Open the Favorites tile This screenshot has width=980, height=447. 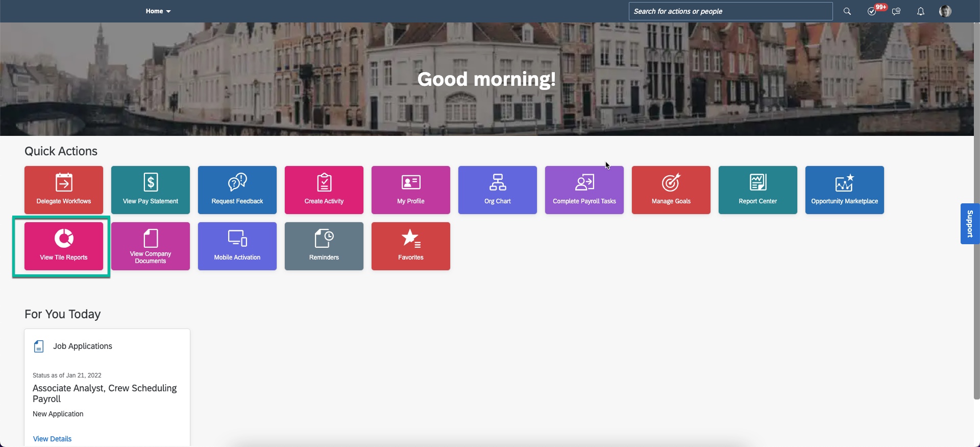click(x=411, y=246)
